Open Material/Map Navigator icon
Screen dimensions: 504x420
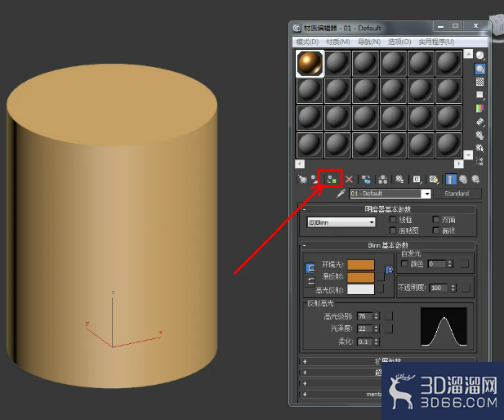click(479, 161)
